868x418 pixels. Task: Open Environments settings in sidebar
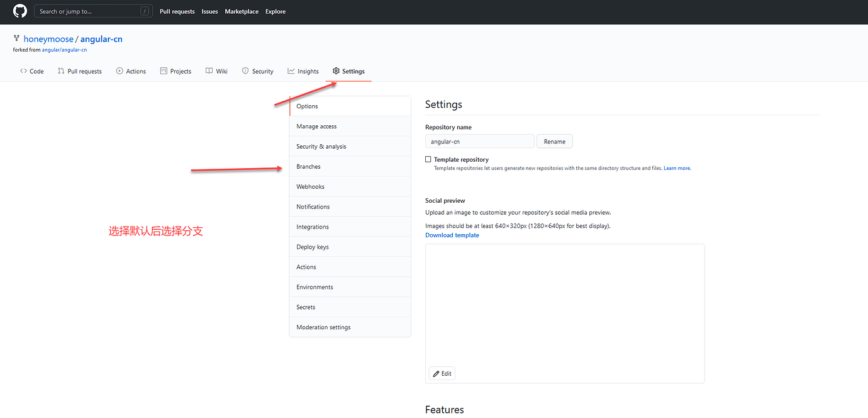coord(350,288)
